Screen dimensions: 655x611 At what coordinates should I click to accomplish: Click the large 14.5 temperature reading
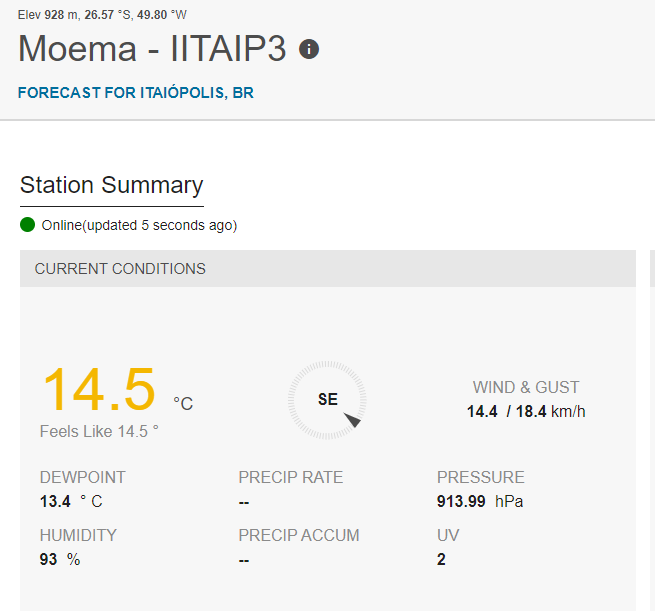(x=99, y=389)
